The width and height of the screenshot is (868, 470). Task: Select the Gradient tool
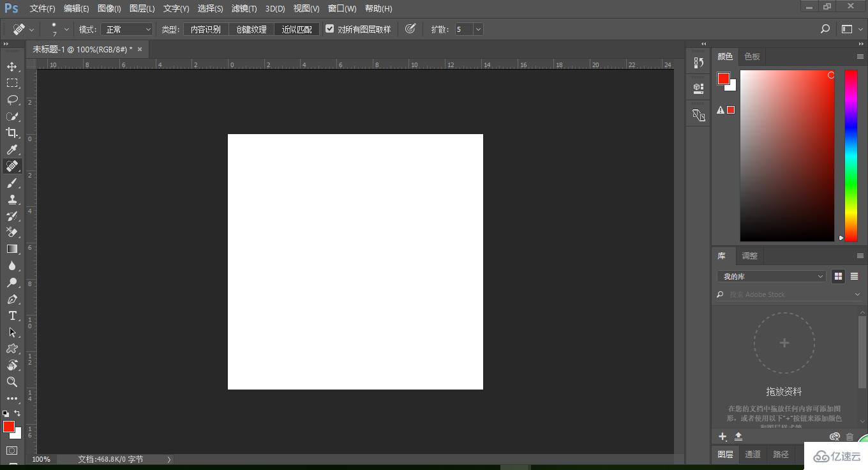pyautogui.click(x=12, y=249)
